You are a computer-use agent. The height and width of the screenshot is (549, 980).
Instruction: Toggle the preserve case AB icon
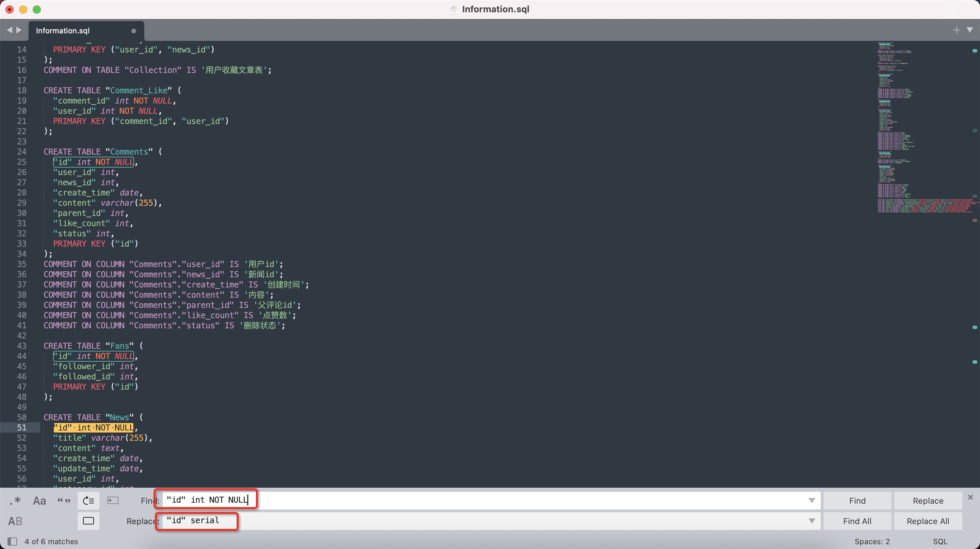click(15, 521)
